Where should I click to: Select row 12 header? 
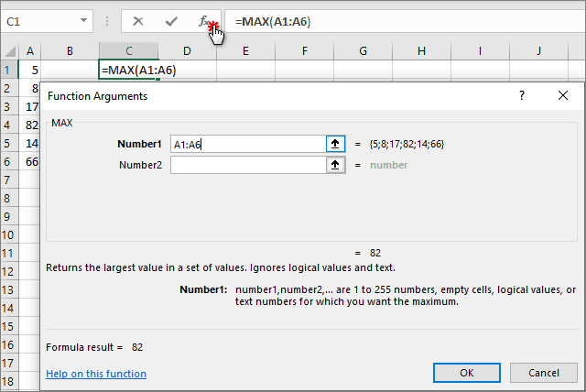pyautogui.click(x=9, y=271)
